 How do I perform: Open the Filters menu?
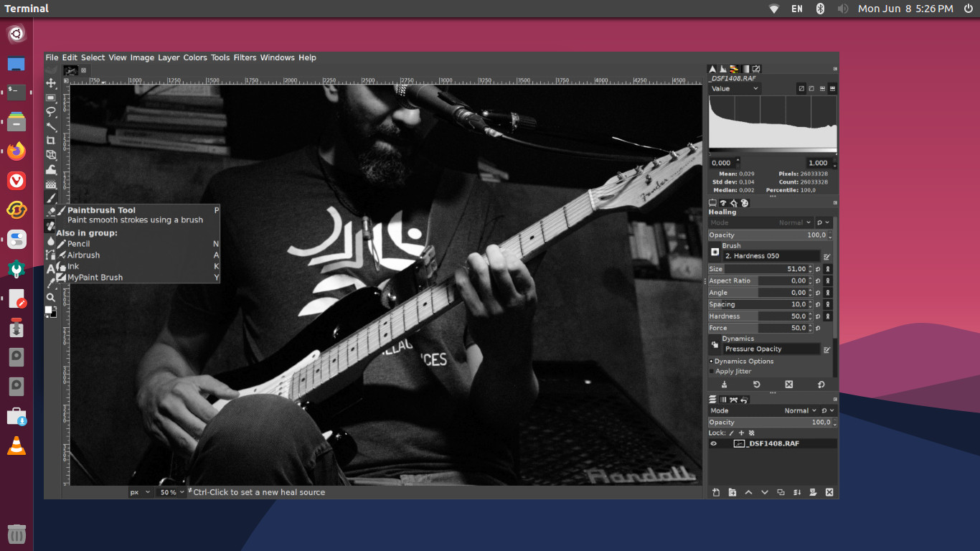click(x=245, y=57)
